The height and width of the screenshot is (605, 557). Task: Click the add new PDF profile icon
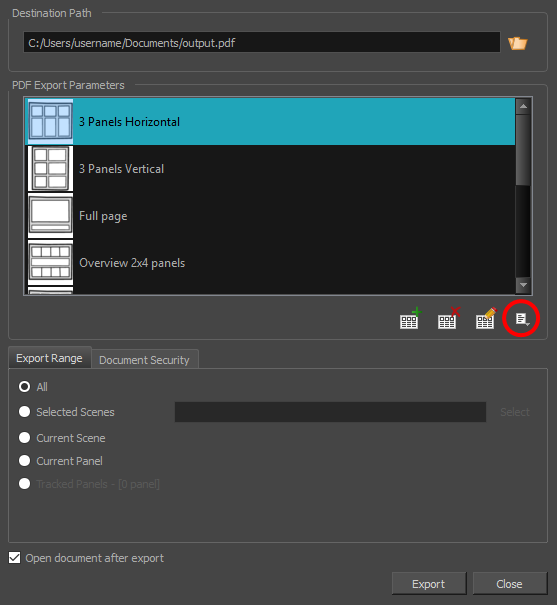[410, 318]
